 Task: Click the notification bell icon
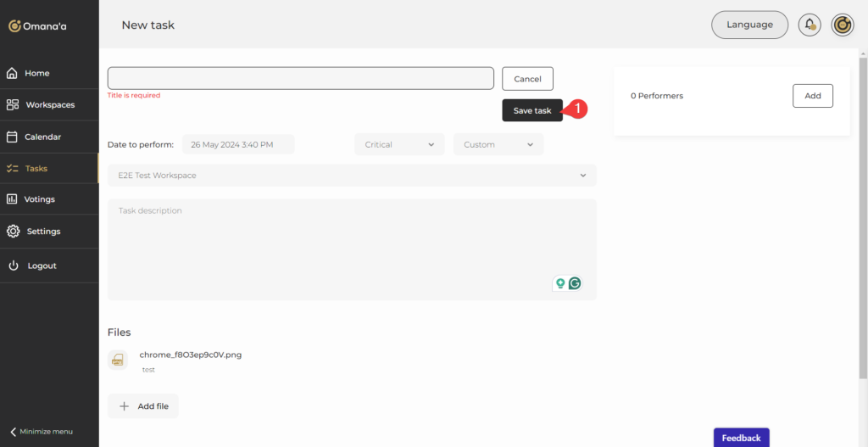(x=810, y=25)
